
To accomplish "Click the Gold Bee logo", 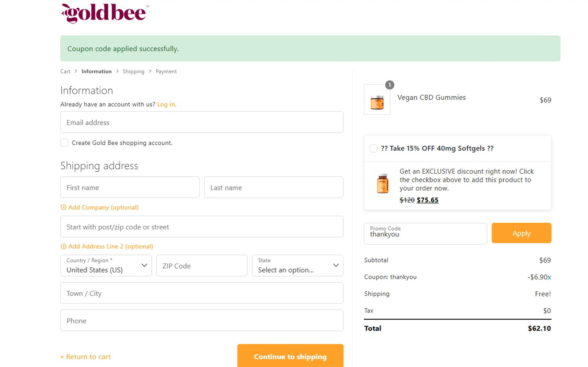I will point(105,13).
